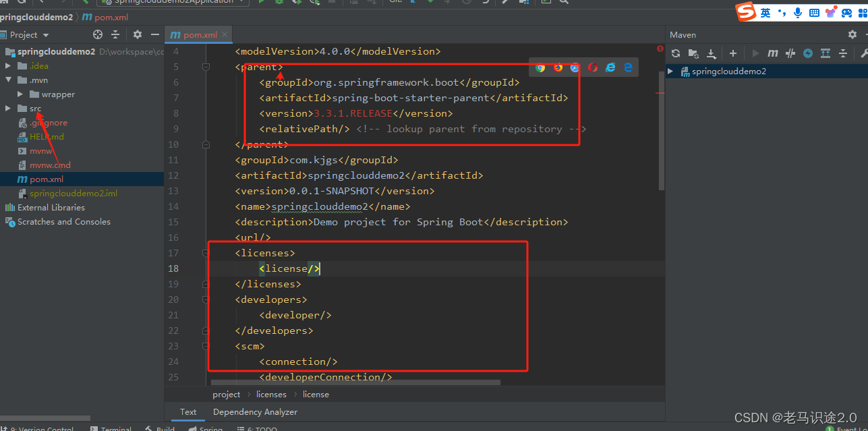Add Maven project with plus icon

(733, 53)
